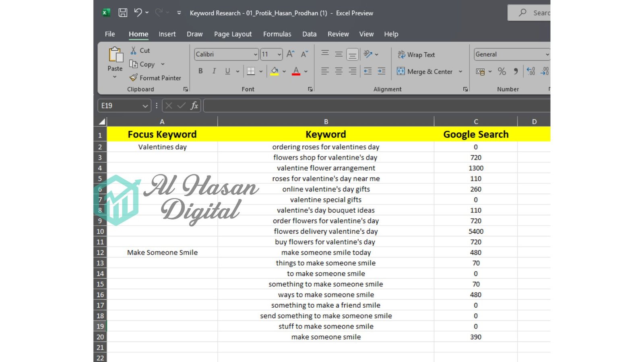Click the Undo arrow icon
Image resolution: width=644 pixels, height=362 pixels.
(x=138, y=12)
